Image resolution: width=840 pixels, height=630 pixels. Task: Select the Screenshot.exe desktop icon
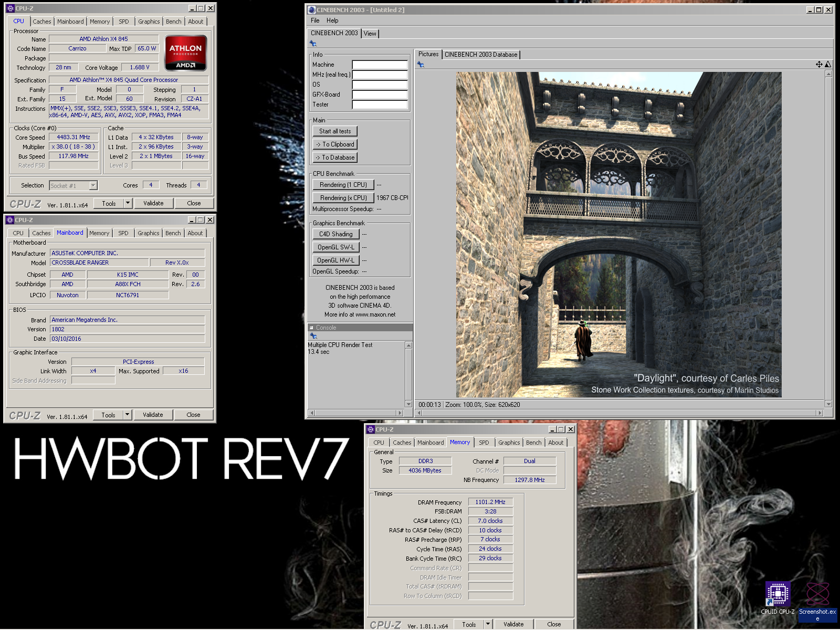coord(817,601)
